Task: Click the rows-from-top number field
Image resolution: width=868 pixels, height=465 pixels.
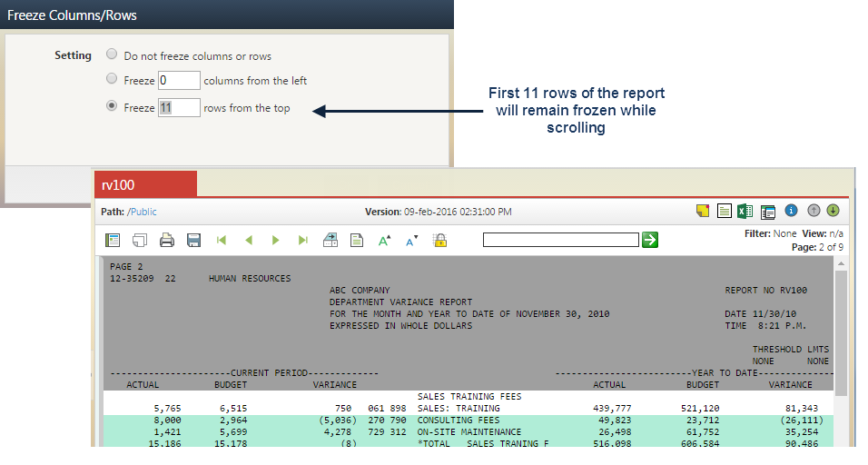Action: [179, 107]
